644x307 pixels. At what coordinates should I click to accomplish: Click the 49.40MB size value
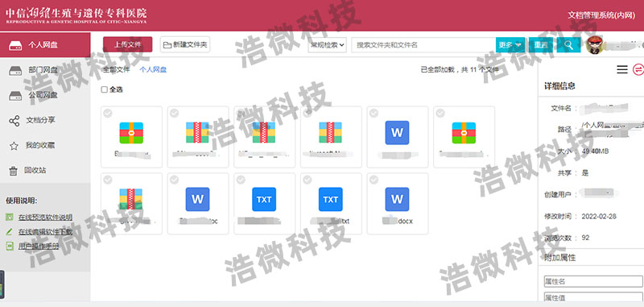coord(595,151)
